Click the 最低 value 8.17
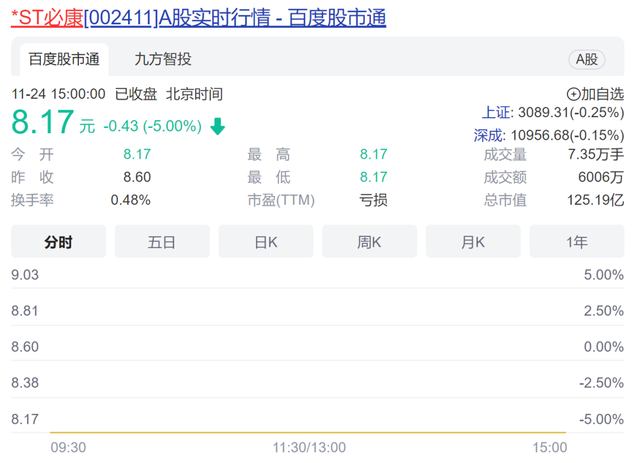This screenshot has height=463, width=640. click(x=373, y=177)
